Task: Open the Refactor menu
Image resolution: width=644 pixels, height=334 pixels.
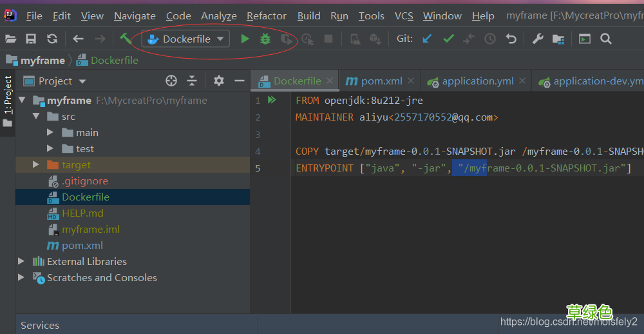Action: point(267,16)
